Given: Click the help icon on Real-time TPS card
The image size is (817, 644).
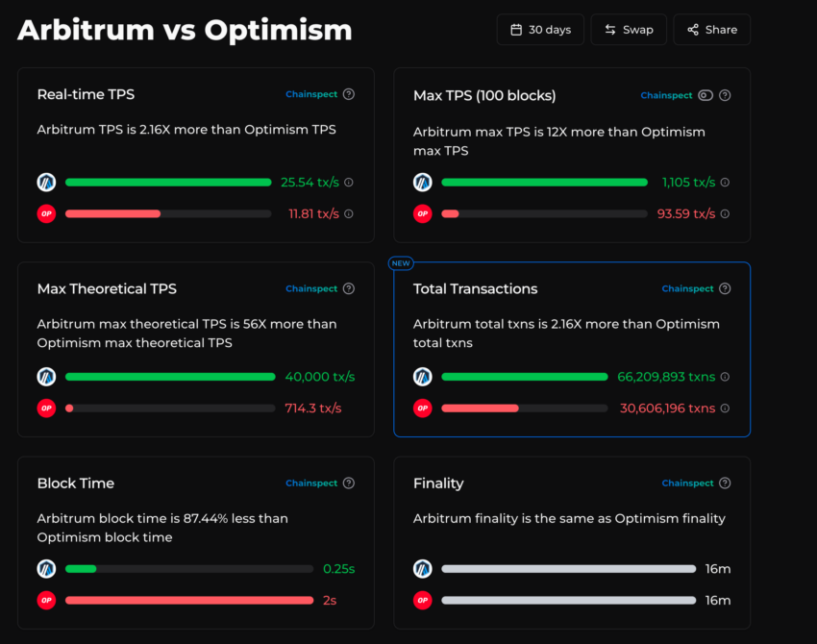Looking at the screenshot, I should [x=349, y=94].
